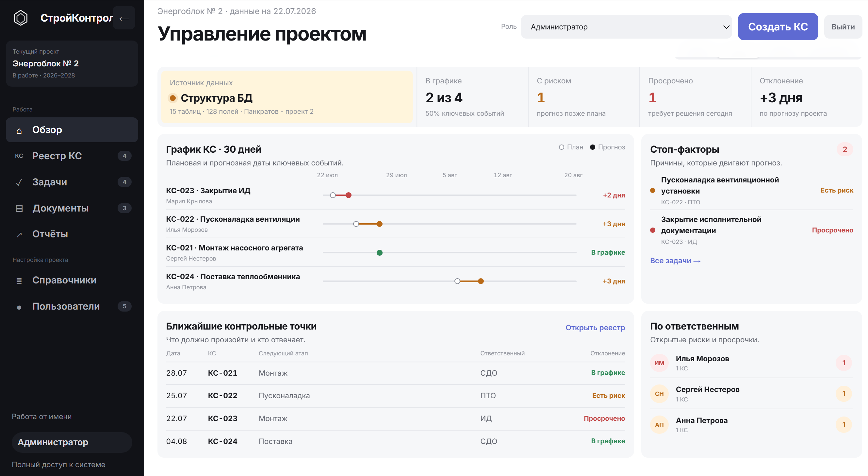Screen dimensions: 868x476
Task: Open the Пользователи settings
Action: click(x=72, y=306)
